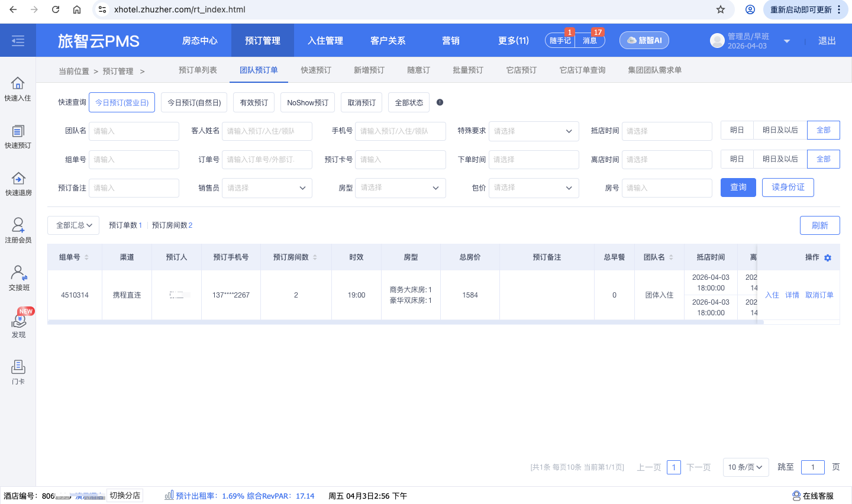Screen dimensions: 852x504
Task: Sort the table by 预订房间数
Action: 315,257
